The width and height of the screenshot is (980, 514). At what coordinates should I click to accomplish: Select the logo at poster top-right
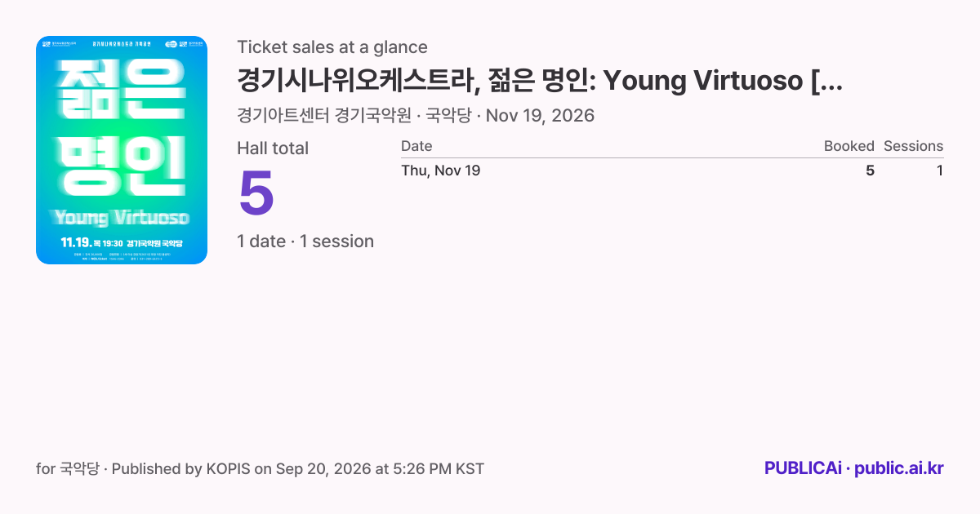click(182, 43)
